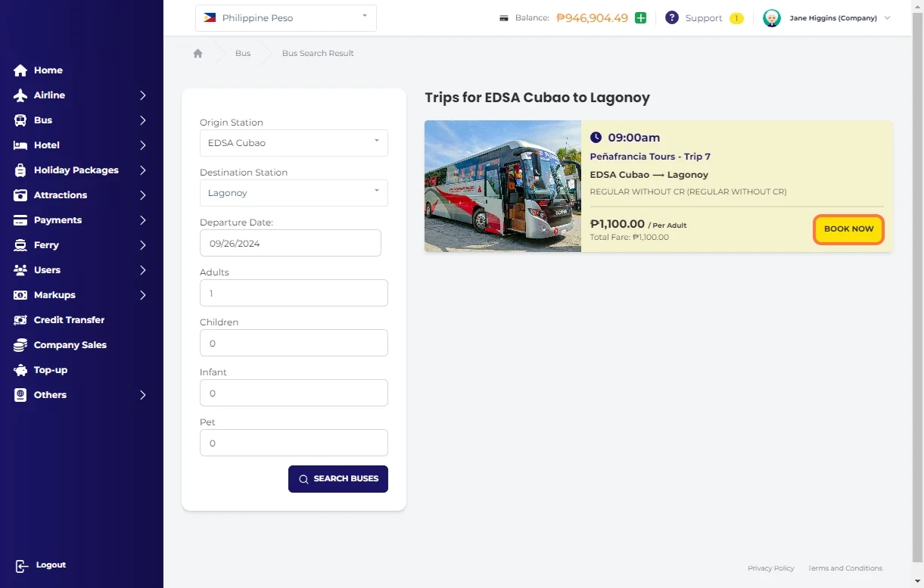Open the Home menu item
The image size is (924, 588).
(48, 70)
